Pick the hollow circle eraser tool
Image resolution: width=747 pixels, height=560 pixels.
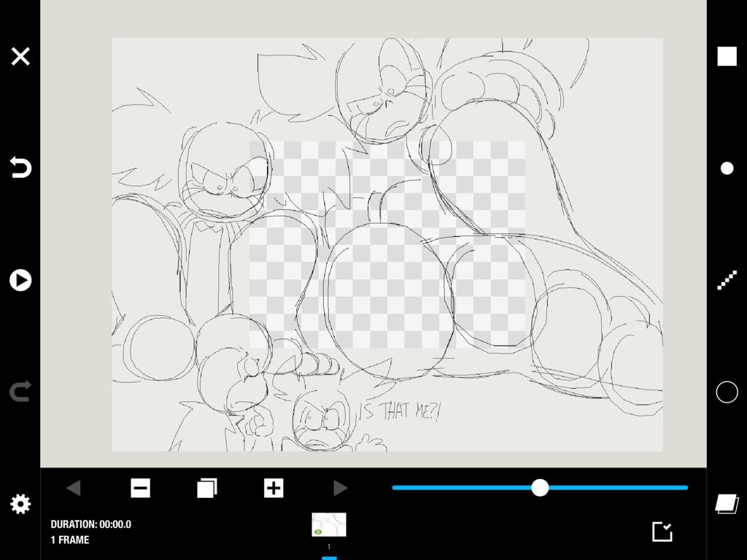(727, 392)
